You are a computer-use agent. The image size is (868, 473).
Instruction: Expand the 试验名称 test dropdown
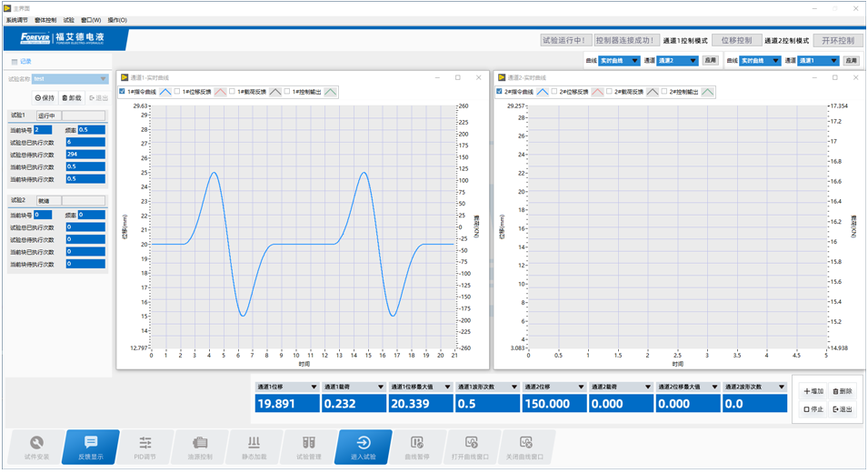[71, 79]
